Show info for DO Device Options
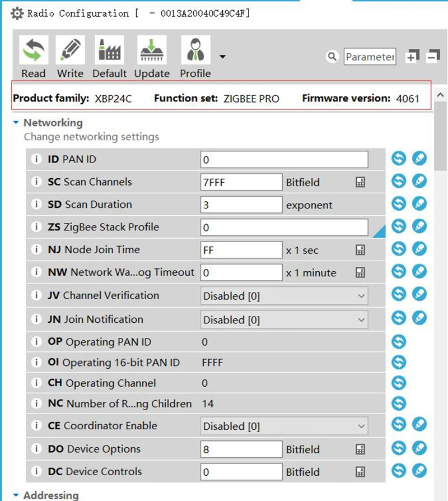This screenshot has height=501, width=448. (x=36, y=448)
